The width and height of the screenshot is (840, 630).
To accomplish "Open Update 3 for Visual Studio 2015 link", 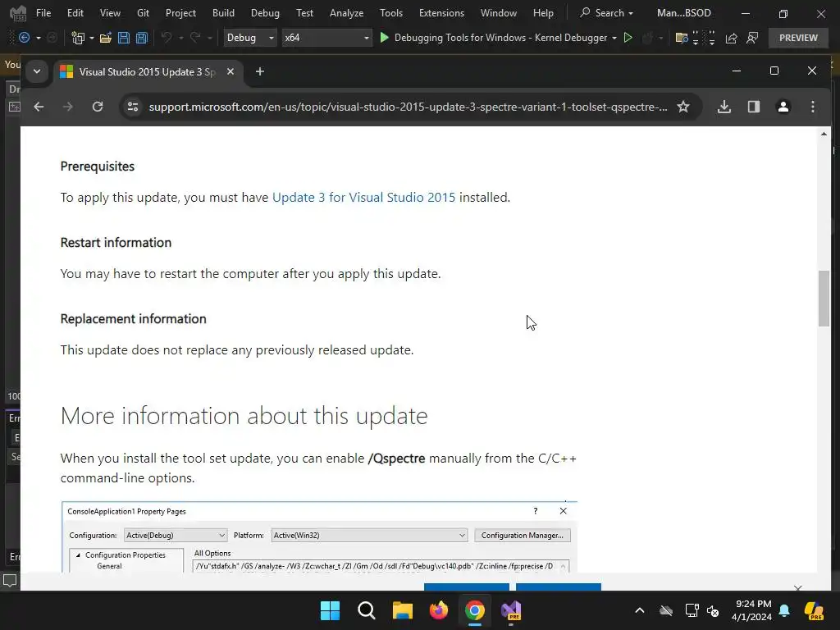I will point(363,197).
